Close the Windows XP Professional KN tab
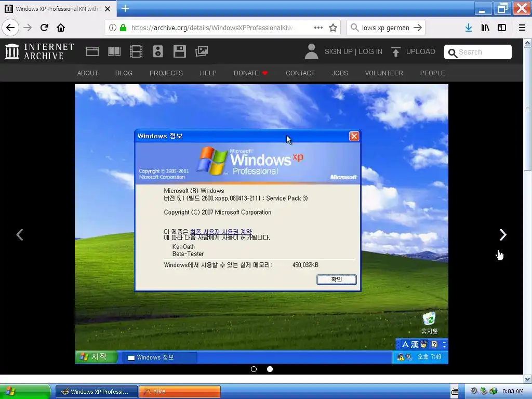 pos(108,9)
